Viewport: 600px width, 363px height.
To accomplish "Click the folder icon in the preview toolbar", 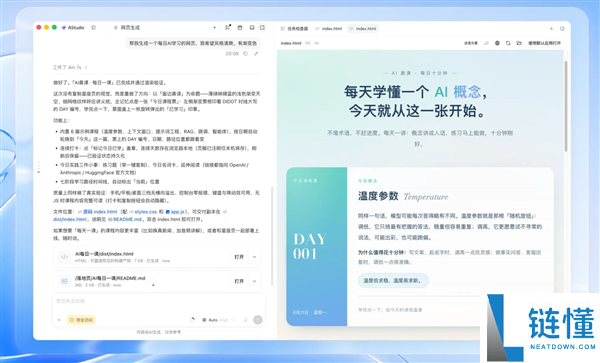I will (519, 43).
